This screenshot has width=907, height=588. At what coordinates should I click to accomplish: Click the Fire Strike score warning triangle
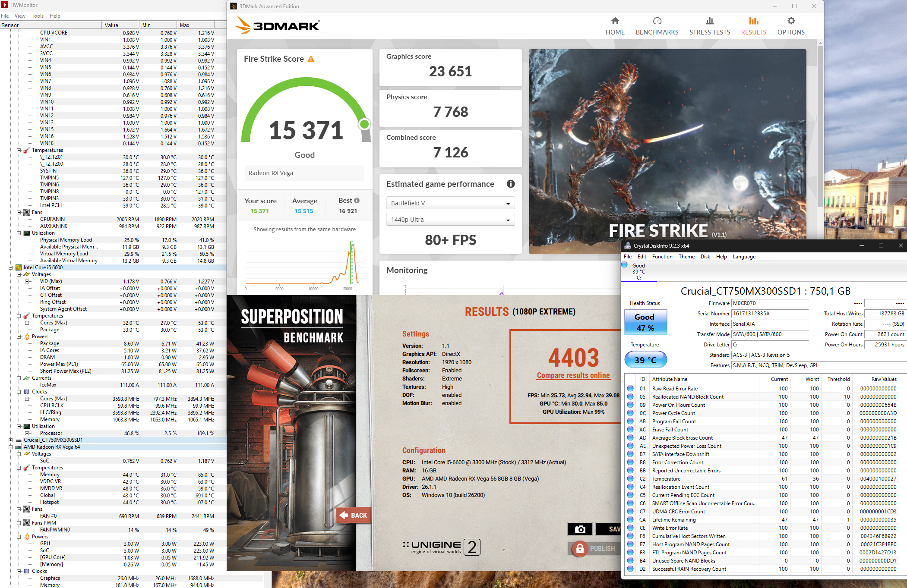311,59
